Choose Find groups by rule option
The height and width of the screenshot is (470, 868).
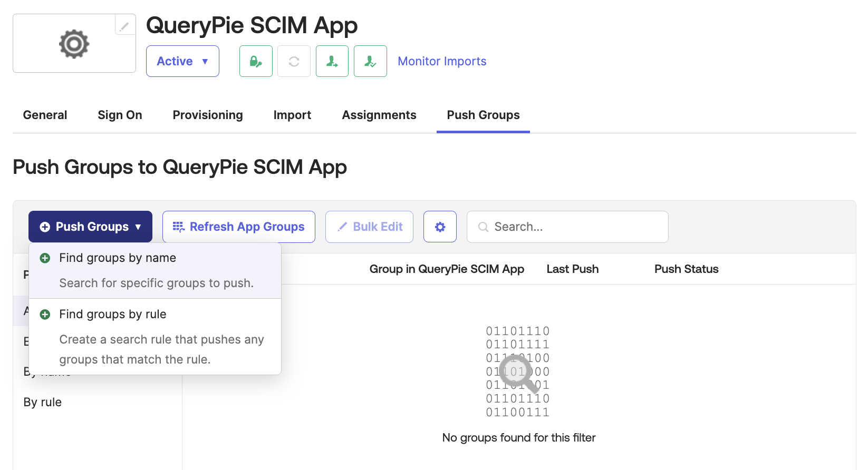point(113,315)
